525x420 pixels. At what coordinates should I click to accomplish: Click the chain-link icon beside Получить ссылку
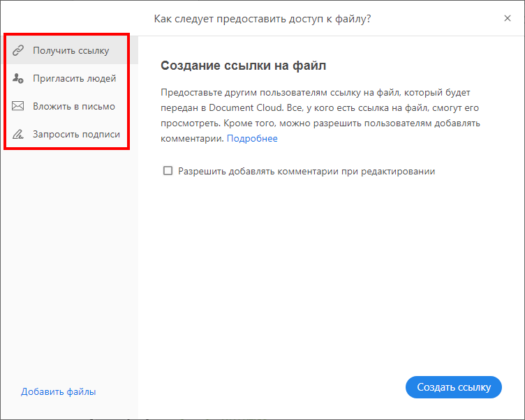pyautogui.click(x=19, y=51)
